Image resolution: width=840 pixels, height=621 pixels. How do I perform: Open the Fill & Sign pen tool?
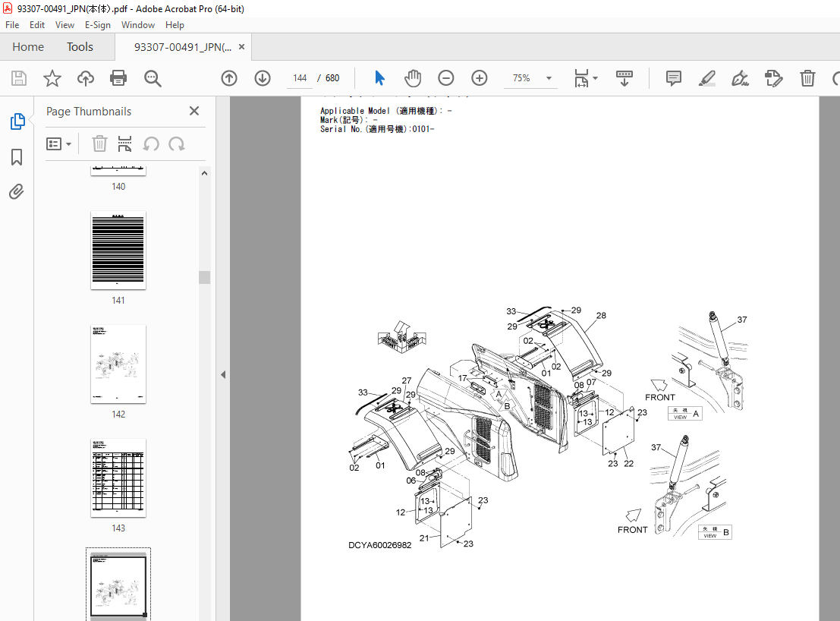click(741, 78)
